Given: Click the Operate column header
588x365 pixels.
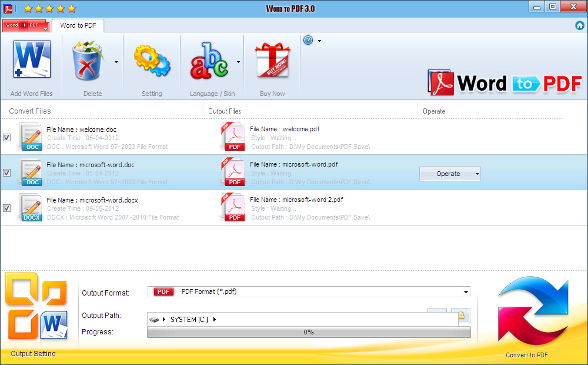Looking at the screenshot, I should click(x=434, y=111).
